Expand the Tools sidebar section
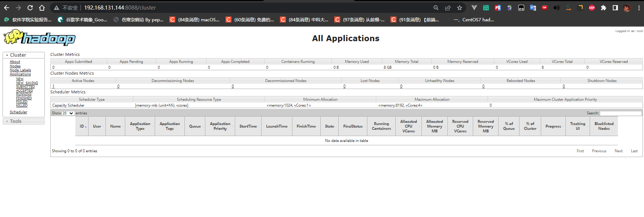Image resolution: width=644 pixels, height=217 pixels. [x=15, y=121]
